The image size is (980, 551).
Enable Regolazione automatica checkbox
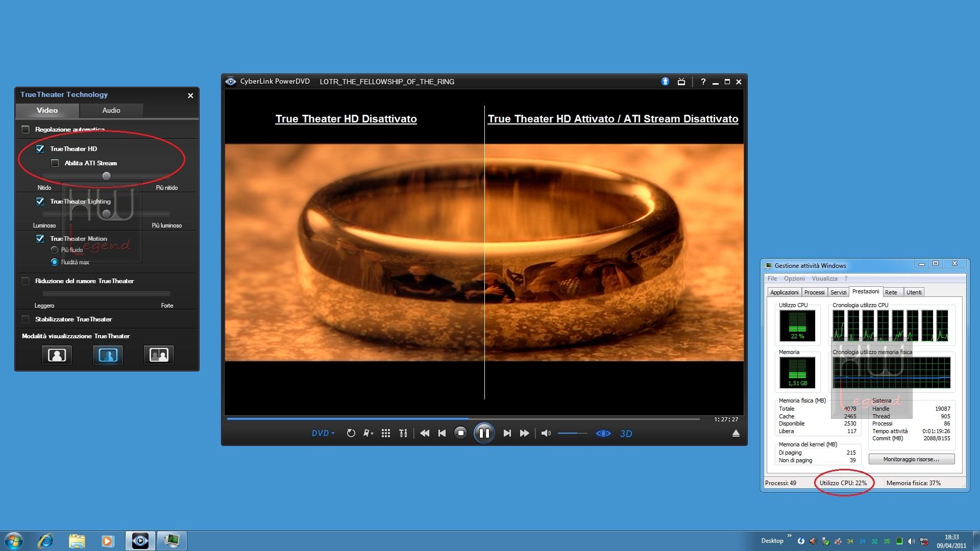26,130
